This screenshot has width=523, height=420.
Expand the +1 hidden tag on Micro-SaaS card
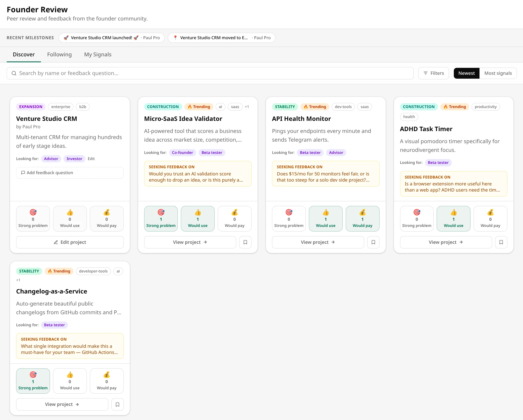click(x=247, y=107)
